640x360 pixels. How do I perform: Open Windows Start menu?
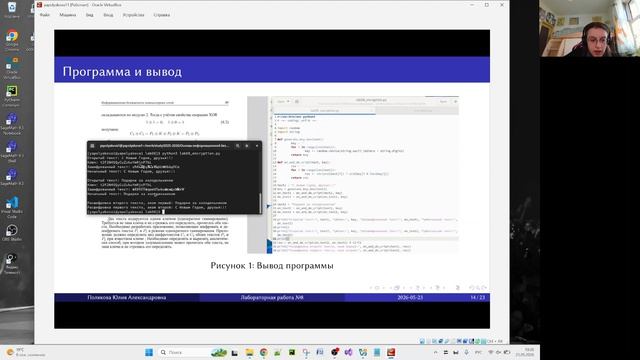[x=149, y=352]
